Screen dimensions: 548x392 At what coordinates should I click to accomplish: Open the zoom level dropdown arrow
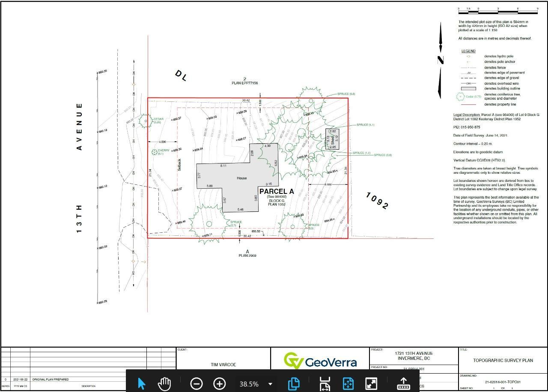(x=270, y=384)
